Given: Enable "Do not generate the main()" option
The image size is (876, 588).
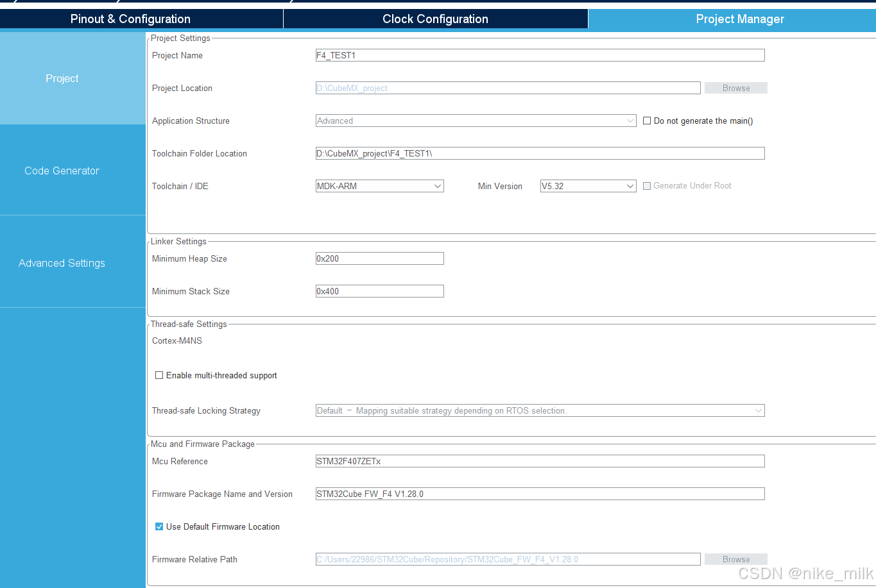Looking at the screenshot, I should [x=646, y=121].
